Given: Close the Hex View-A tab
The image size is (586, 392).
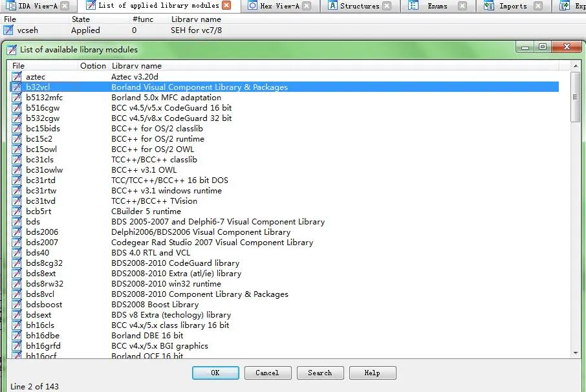Looking at the screenshot, I should [x=307, y=6].
